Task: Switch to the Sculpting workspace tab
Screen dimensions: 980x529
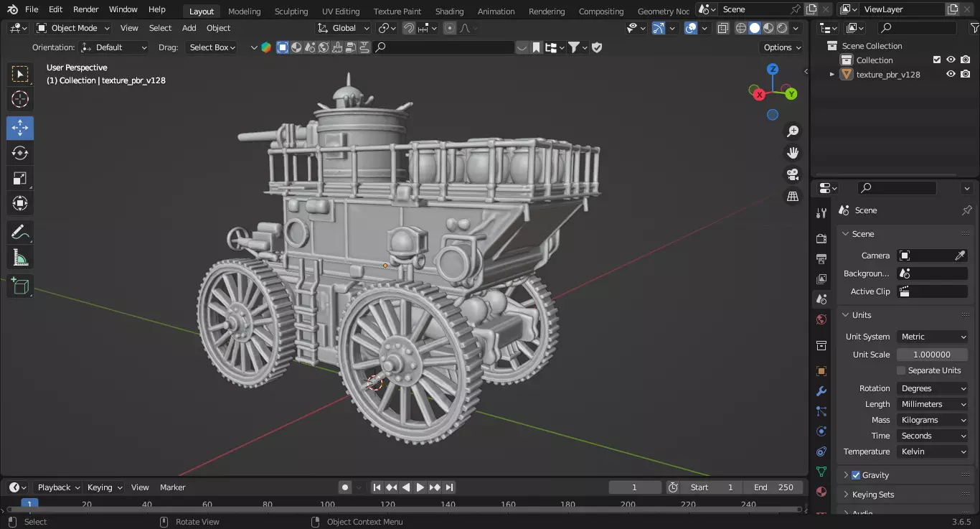Action: click(x=291, y=11)
